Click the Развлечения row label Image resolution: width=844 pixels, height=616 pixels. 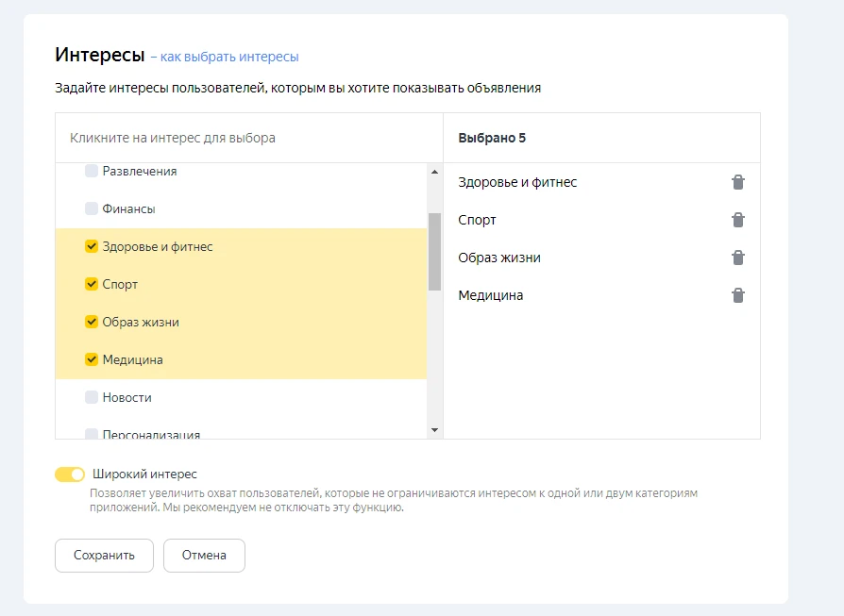click(x=140, y=171)
